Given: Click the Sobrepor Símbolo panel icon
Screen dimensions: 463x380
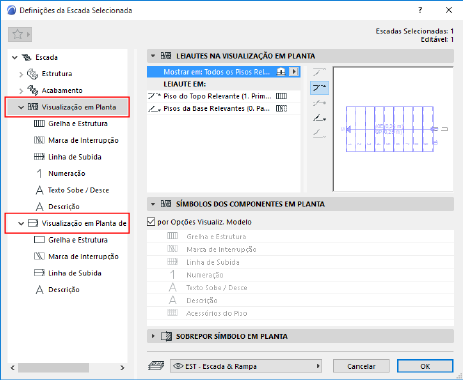Looking at the screenshot, I should click(x=166, y=336).
